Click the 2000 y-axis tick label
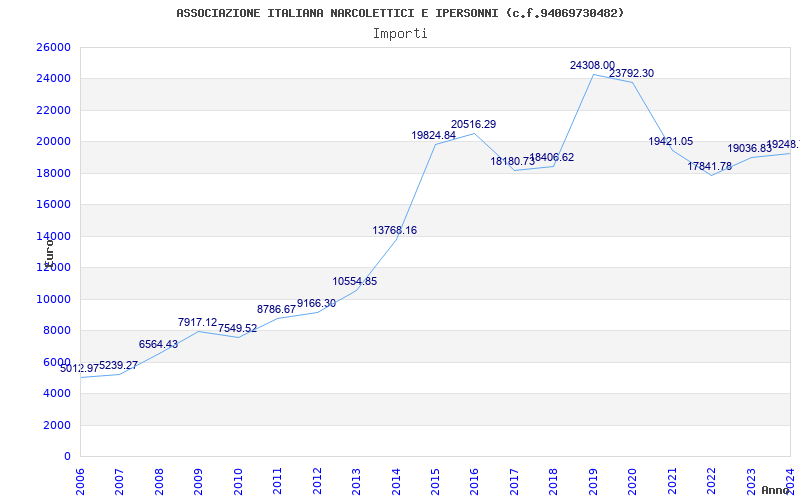 (x=57, y=425)
